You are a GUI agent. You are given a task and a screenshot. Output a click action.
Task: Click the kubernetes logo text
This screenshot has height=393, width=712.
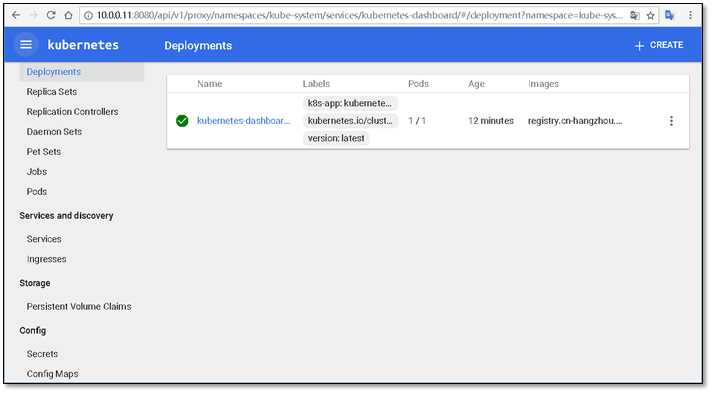[83, 45]
